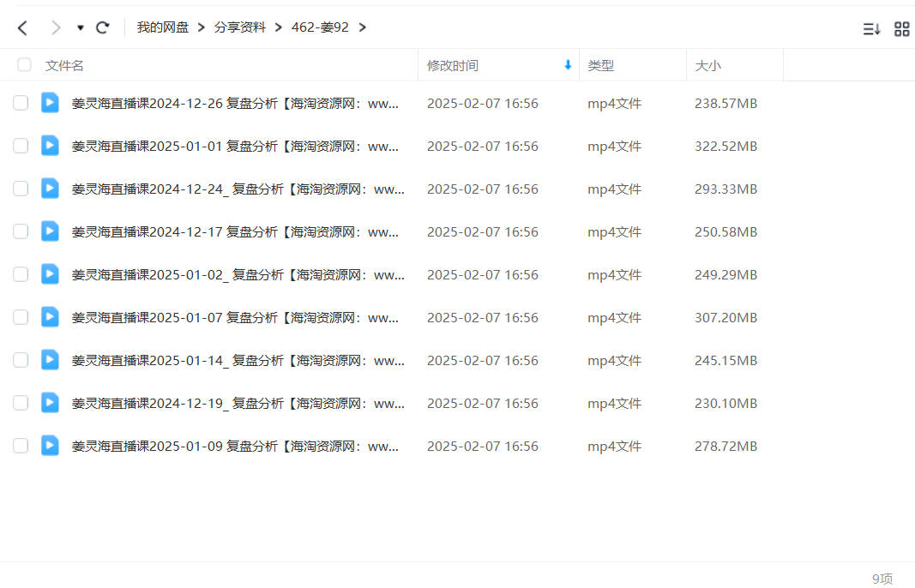Open file 姜灵海直播课2025-01-09 复盘分析
The width and height of the screenshot is (915, 588).
[235, 447]
